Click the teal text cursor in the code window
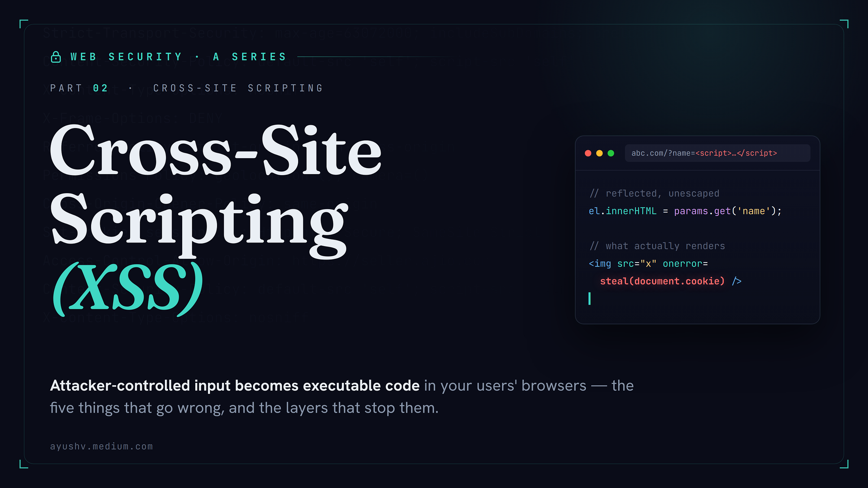Image resolution: width=868 pixels, height=488 pixels. pos(589,299)
